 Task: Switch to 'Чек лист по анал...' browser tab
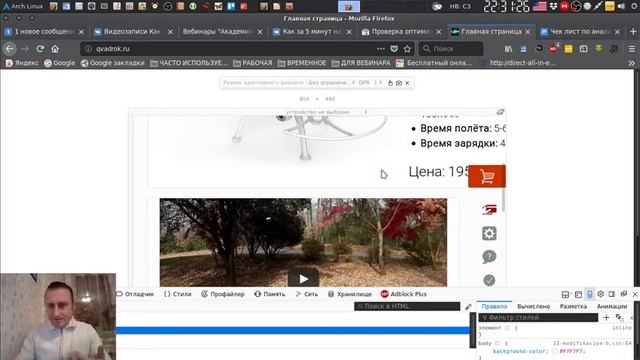click(x=579, y=31)
